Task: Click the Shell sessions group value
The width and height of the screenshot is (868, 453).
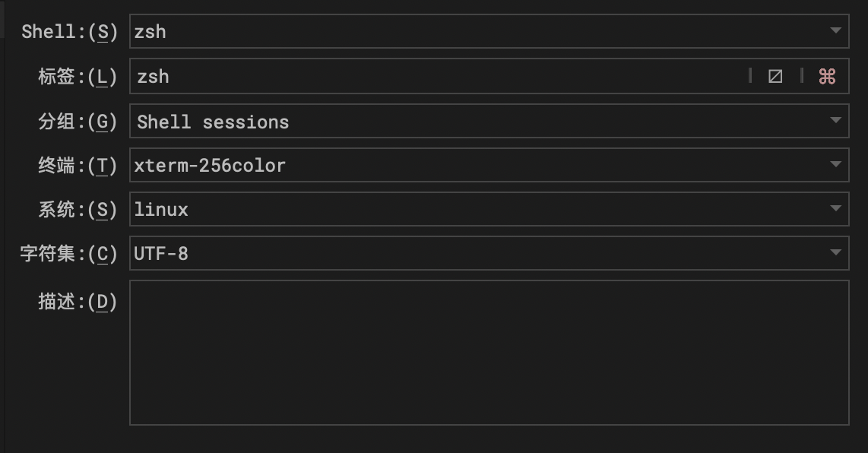Action: click(x=211, y=121)
